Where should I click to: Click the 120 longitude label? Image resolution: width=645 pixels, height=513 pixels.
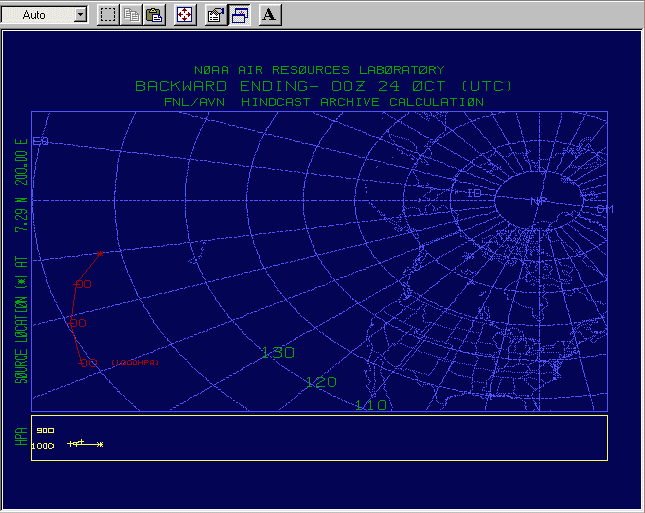[321, 382]
